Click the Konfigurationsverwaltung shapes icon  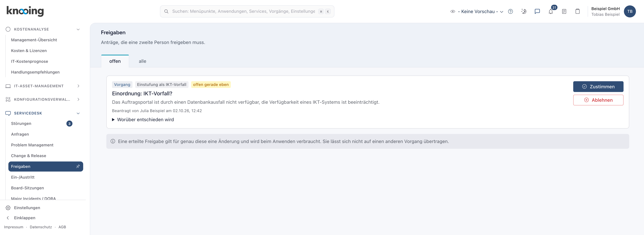[x=8, y=100]
